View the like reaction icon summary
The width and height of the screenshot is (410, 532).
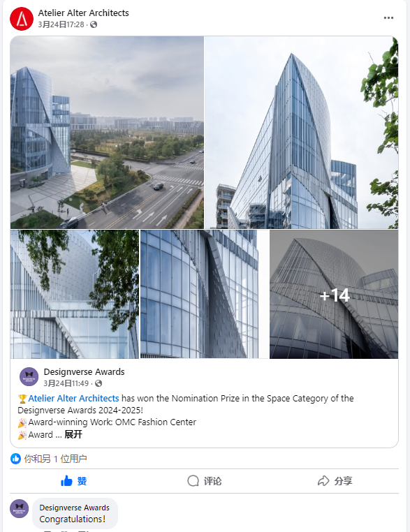15,459
